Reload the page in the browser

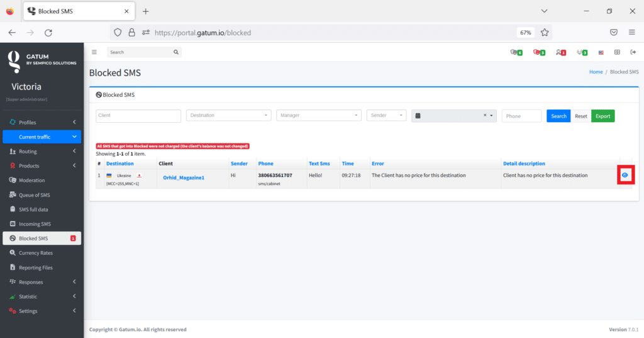[48, 32]
